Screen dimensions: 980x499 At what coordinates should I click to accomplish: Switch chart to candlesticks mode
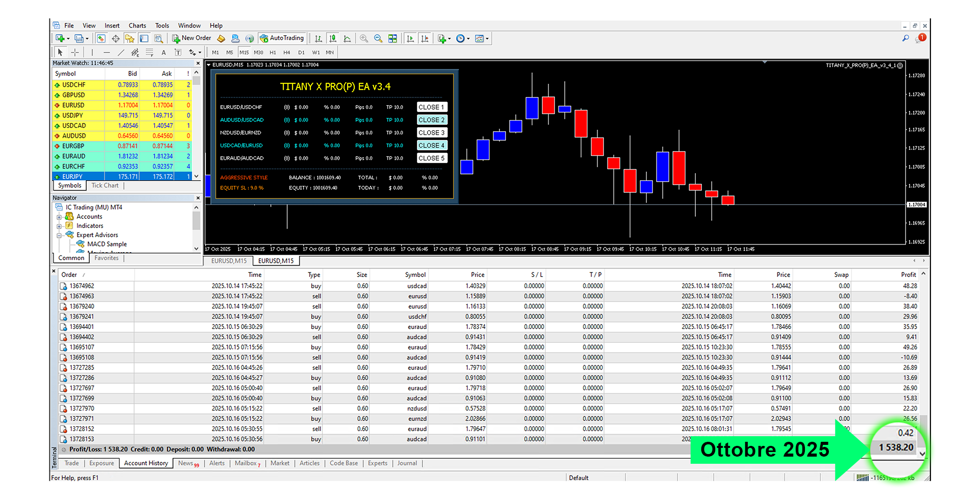333,38
